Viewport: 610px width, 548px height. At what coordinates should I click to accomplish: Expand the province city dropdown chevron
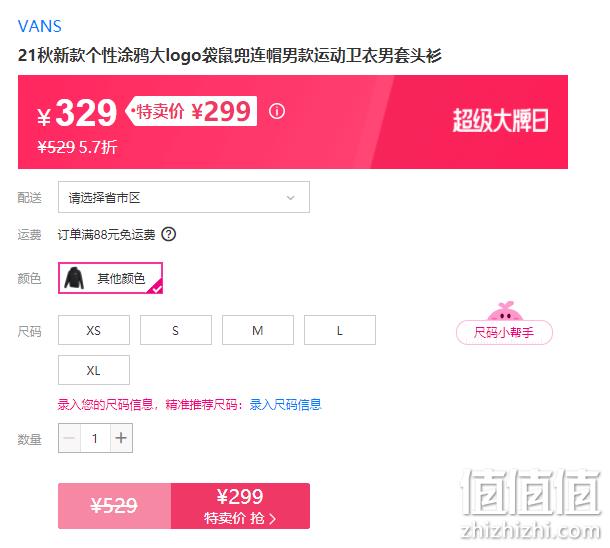pyautogui.click(x=290, y=198)
